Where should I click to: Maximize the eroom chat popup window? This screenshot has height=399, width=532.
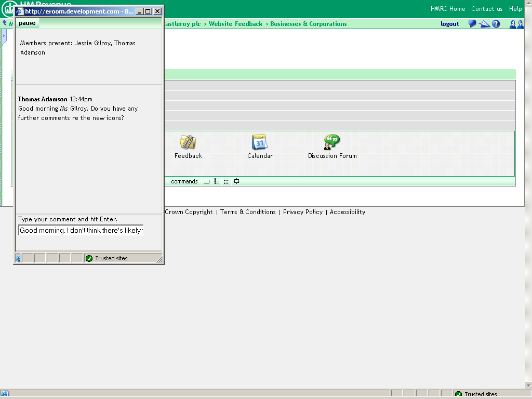148,11
